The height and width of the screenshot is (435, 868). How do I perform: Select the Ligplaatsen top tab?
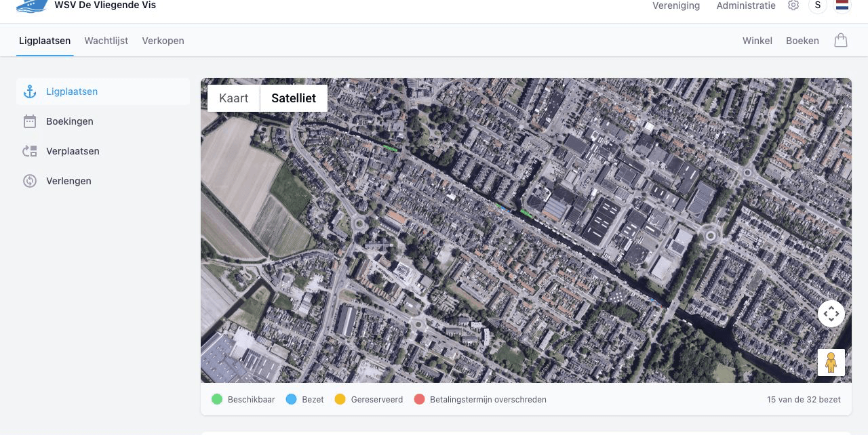pyautogui.click(x=45, y=41)
